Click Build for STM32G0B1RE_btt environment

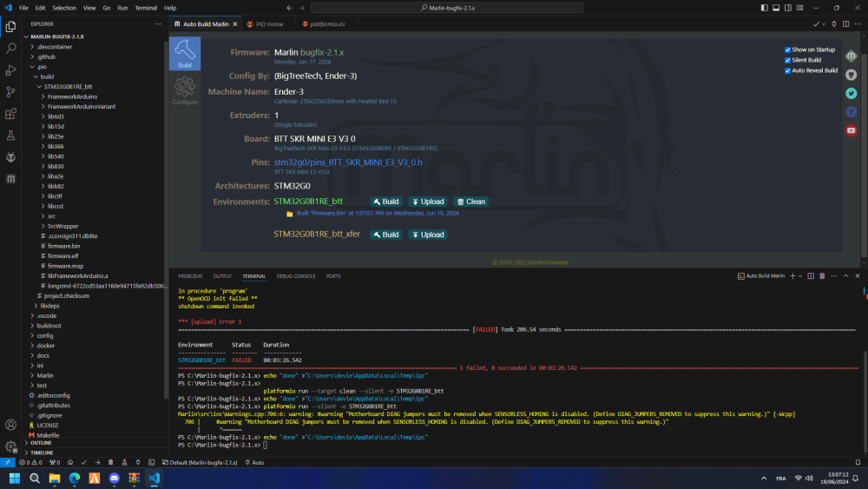tap(386, 202)
